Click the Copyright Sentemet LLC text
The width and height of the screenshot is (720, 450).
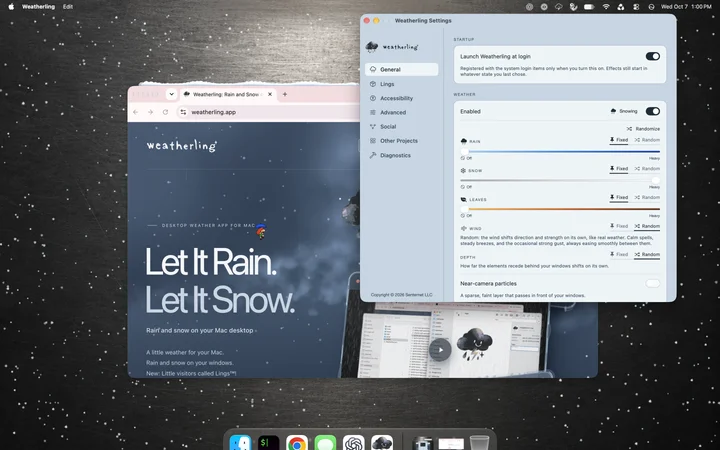pos(401,295)
